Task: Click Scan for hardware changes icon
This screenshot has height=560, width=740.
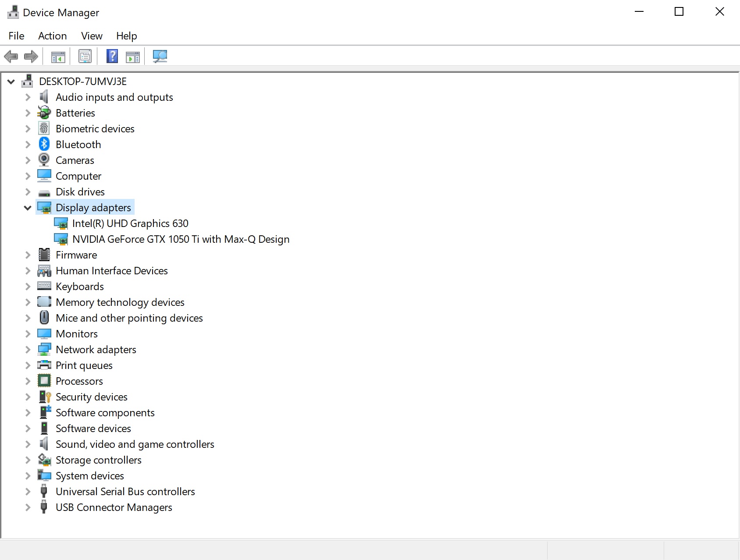Action: pyautogui.click(x=160, y=57)
